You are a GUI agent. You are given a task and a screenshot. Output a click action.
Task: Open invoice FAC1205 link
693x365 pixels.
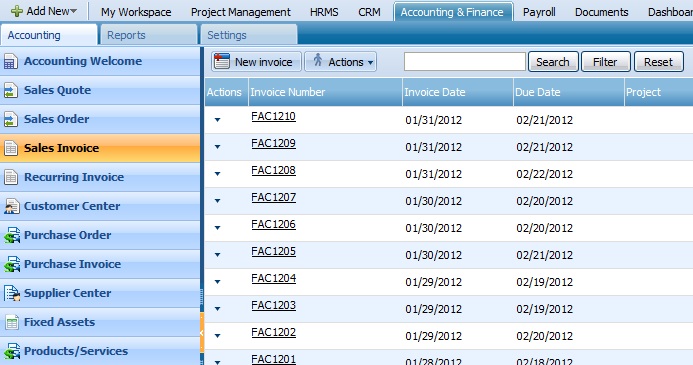point(274,251)
